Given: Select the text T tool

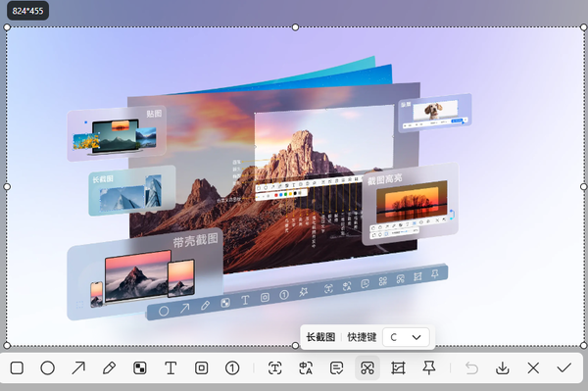Looking at the screenshot, I should (x=171, y=367).
